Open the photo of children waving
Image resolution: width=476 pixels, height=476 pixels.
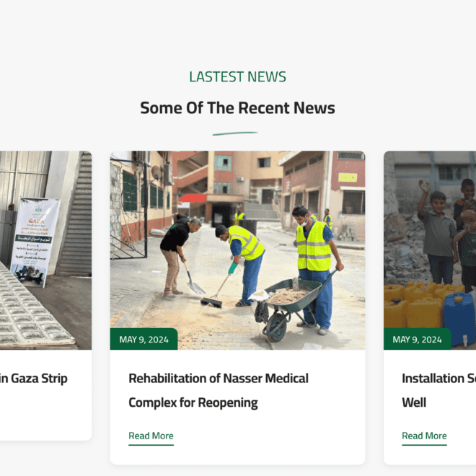(x=430, y=250)
